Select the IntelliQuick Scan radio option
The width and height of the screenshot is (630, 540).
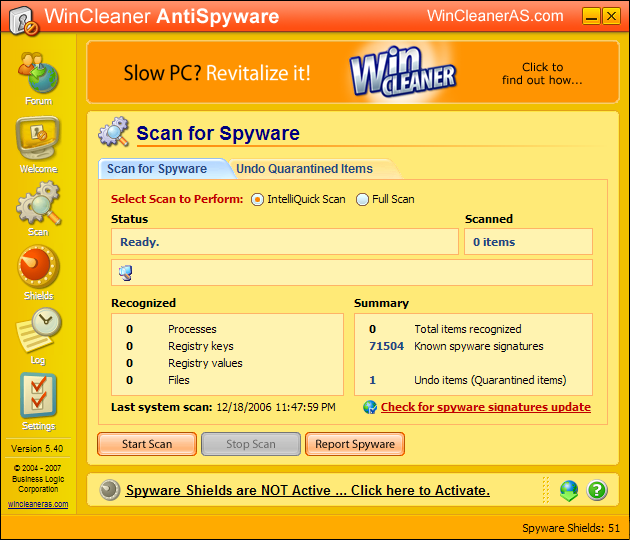(x=258, y=199)
